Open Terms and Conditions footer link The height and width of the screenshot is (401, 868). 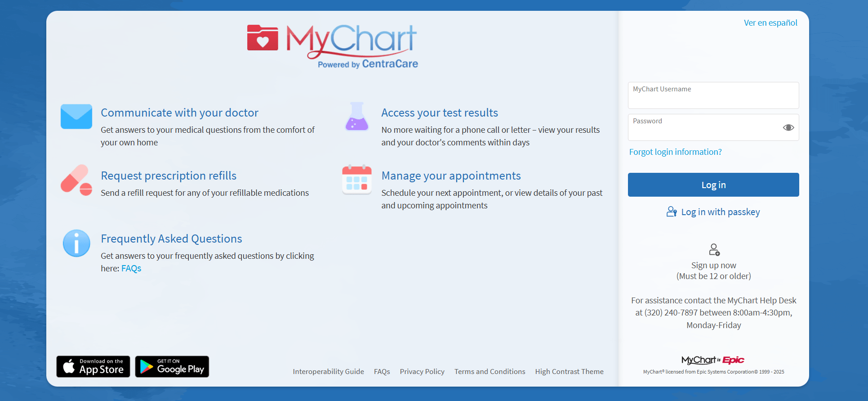490,372
